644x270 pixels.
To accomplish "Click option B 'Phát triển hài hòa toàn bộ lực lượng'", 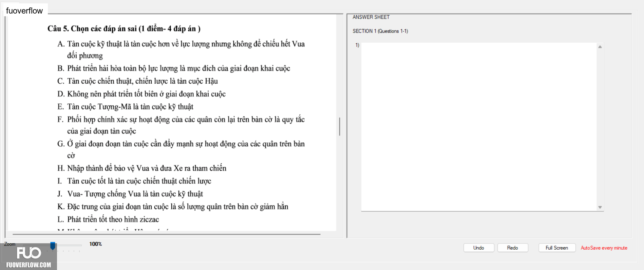I will (x=174, y=68).
